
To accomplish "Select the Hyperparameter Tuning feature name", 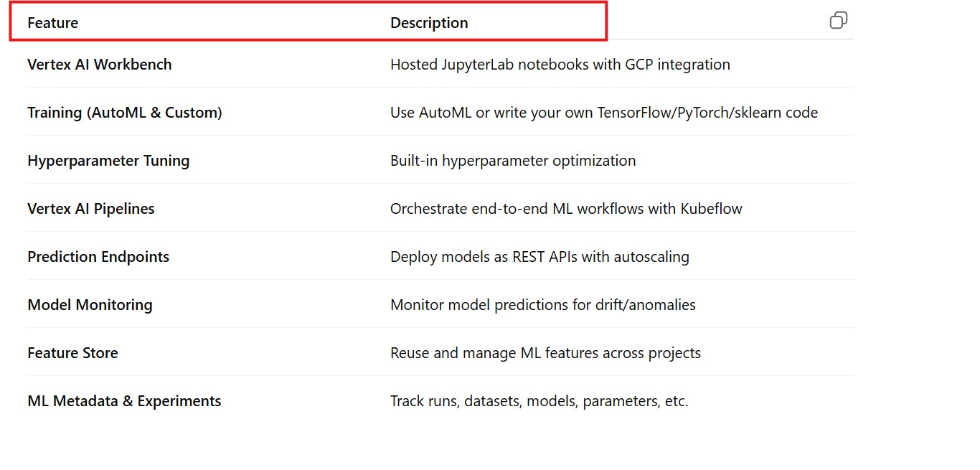I will pos(108,161).
